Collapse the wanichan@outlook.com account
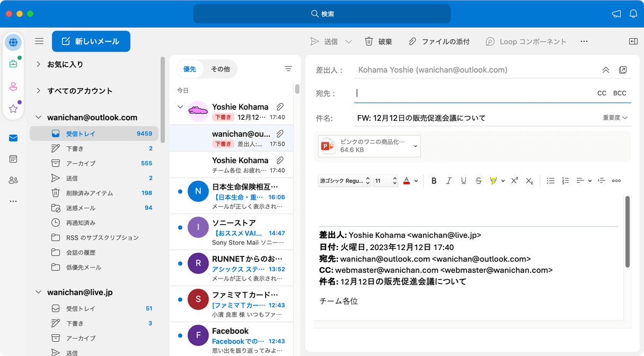 [38, 118]
